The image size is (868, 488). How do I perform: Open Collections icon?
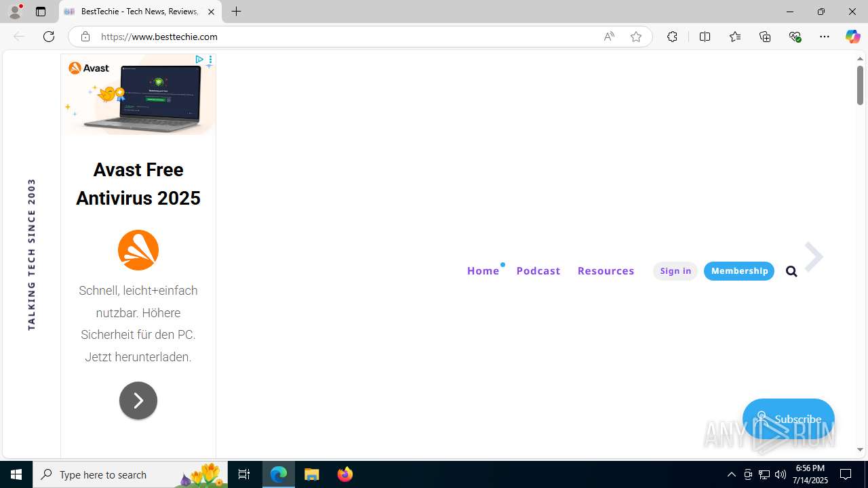[x=765, y=37]
